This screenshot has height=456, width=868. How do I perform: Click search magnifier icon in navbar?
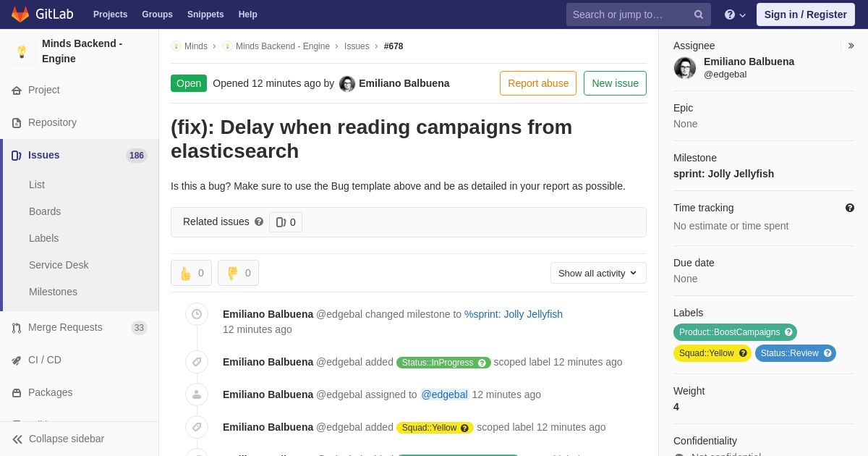click(699, 14)
